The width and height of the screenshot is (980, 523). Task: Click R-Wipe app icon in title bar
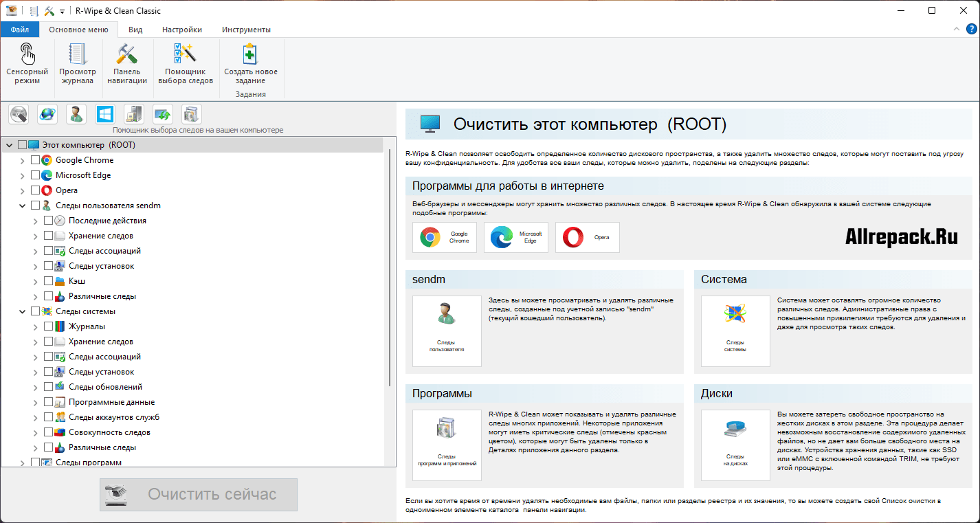(11, 11)
